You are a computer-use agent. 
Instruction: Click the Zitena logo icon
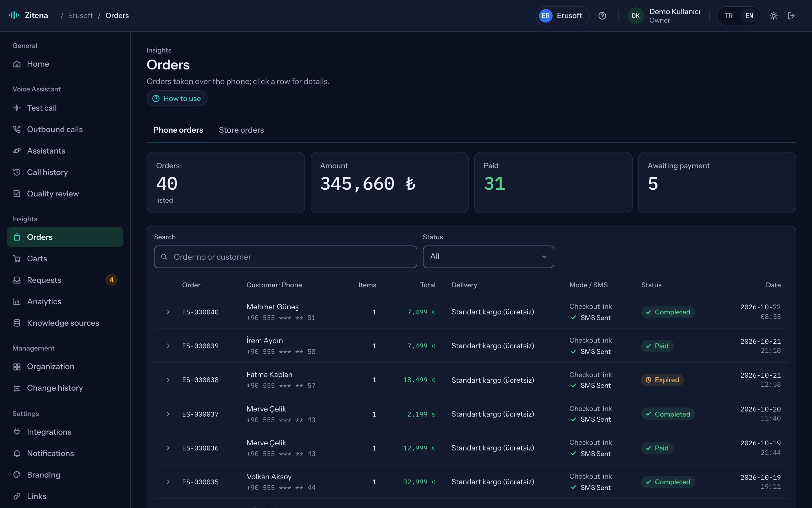point(14,16)
